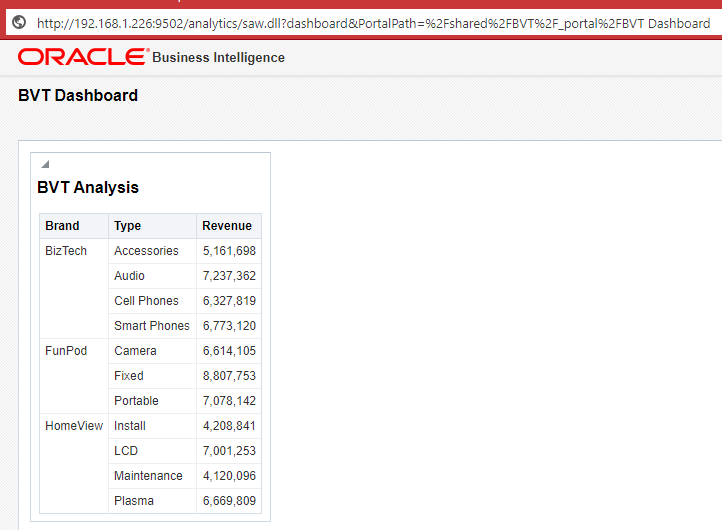Click revenue value 5,161,698

pyautogui.click(x=229, y=251)
